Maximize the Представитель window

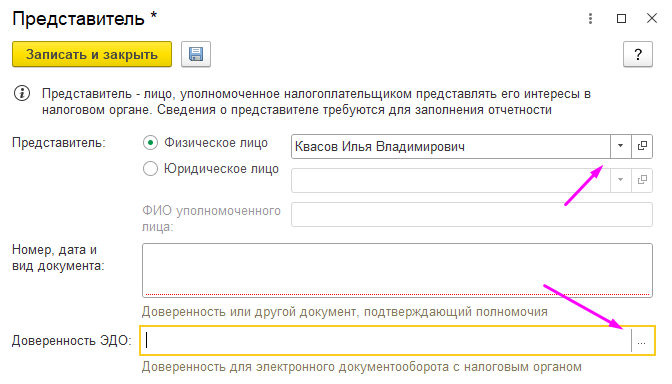click(x=621, y=18)
